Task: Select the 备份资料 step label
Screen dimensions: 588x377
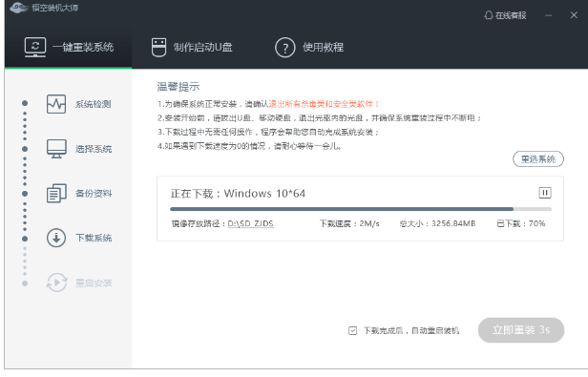Action: point(94,194)
